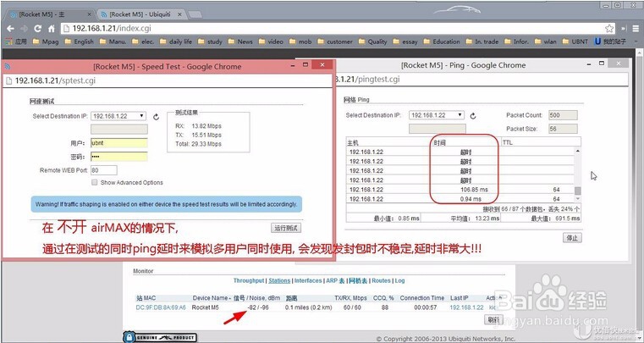The width and height of the screenshot is (644, 343).
Task: Open the Apps 应用 bookmark shortcut
Action: (x=16, y=41)
